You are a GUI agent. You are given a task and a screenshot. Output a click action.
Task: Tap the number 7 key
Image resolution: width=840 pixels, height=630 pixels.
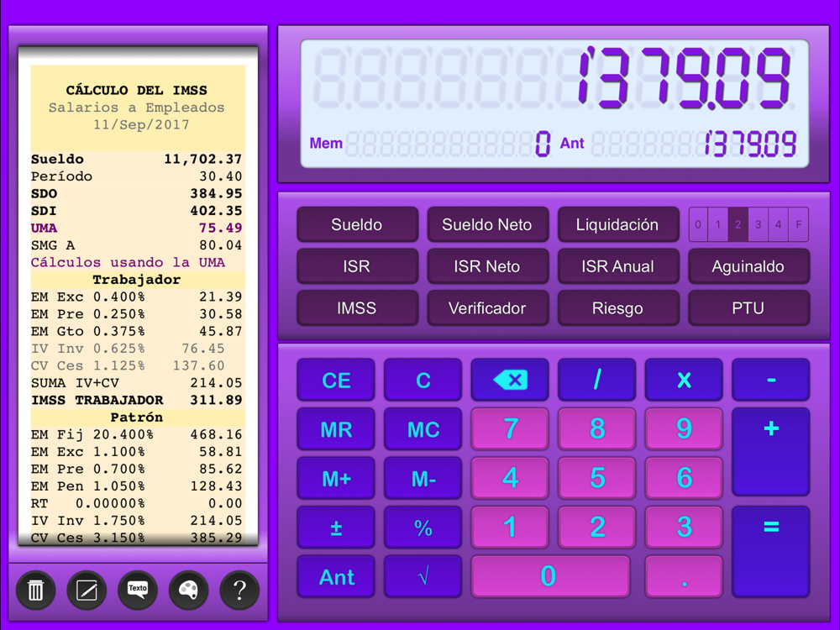click(x=510, y=429)
